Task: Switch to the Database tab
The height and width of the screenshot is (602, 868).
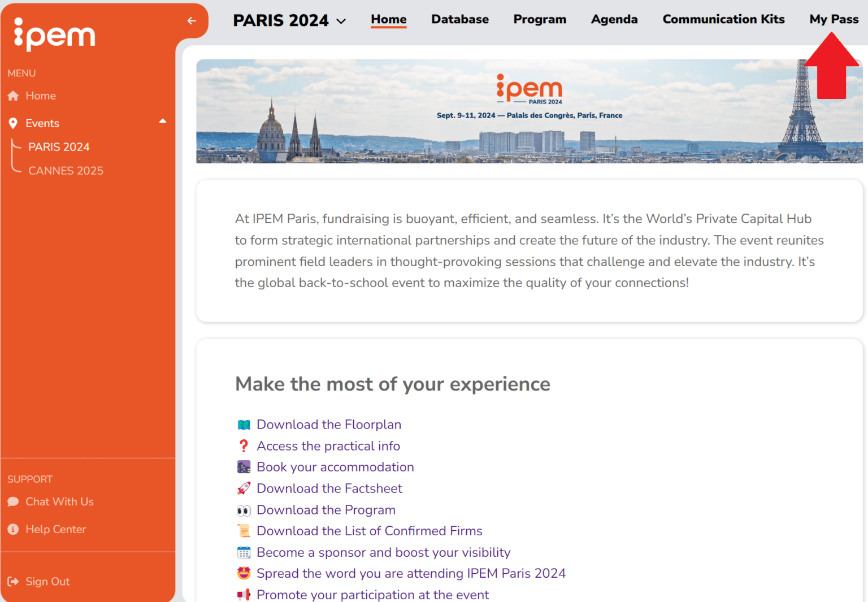Action: pyautogui.click(x=459, y=19)
